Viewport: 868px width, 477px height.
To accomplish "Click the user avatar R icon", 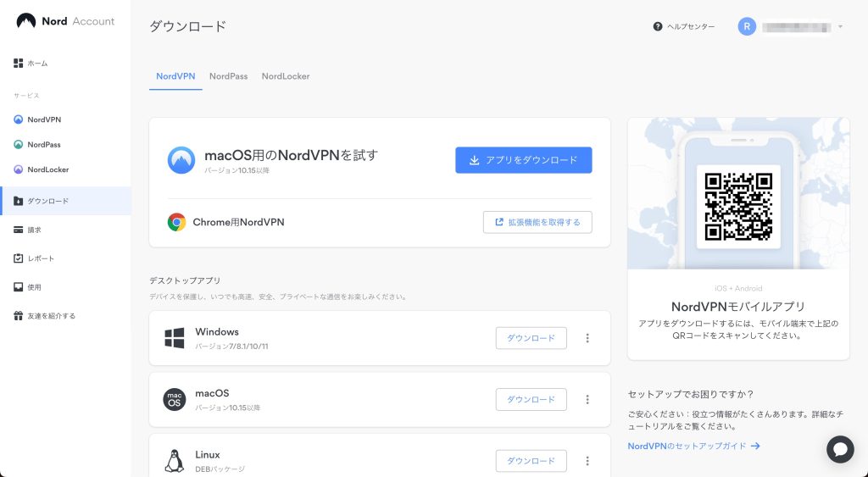I will (x=747, y=26).
